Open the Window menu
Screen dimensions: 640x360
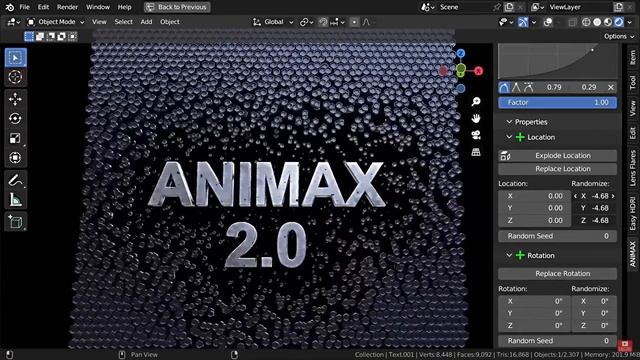pyautogui.click(x=98, y=7)
